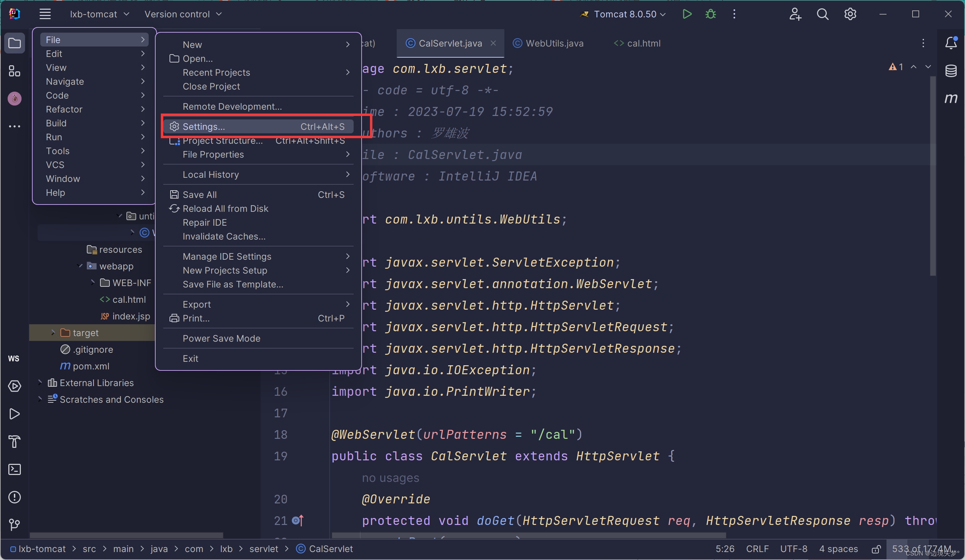
Task: Expand the target folder in project tree
Action: (x=53, y=333)
